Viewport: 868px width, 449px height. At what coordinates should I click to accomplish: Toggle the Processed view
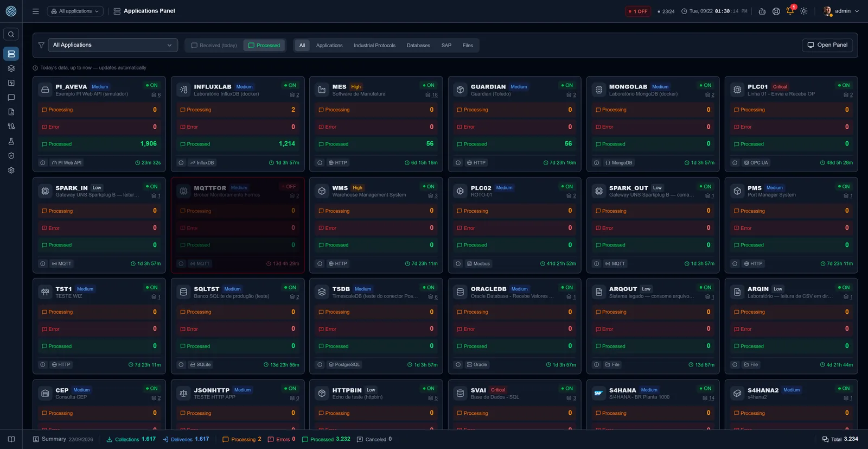[264, 46]
